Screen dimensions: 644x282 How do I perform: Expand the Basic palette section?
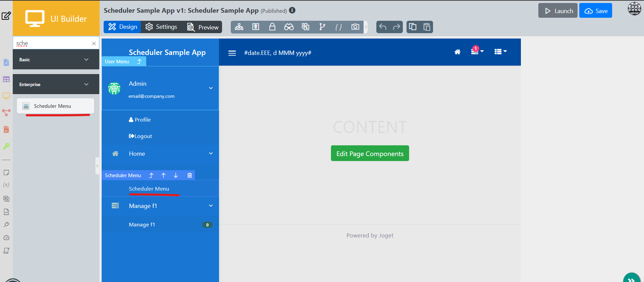(56, 60)
